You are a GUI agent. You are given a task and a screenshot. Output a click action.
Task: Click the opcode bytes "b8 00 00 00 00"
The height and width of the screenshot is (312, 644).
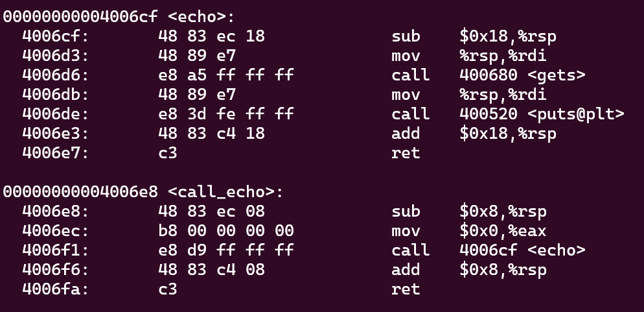coord(225,231)
